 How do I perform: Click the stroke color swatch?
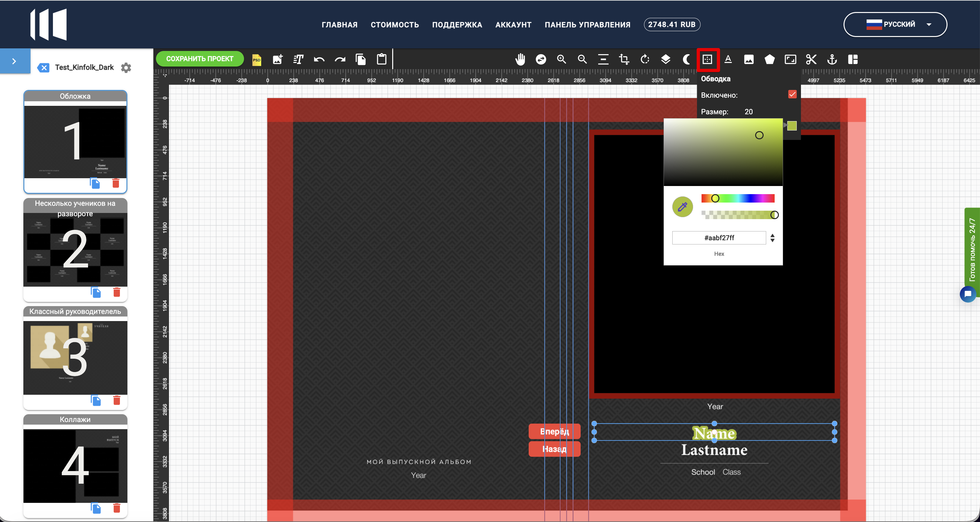pyautogui.click(x=792, y=126)
